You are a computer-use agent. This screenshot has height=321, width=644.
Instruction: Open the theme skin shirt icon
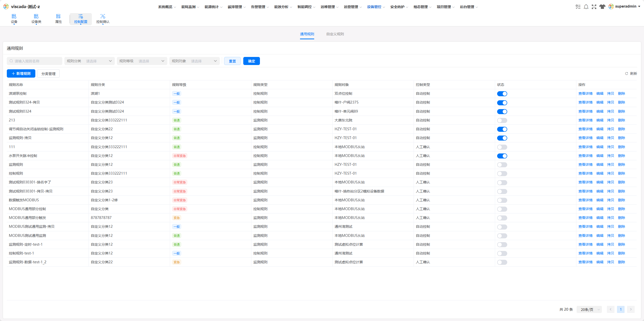coord(602,7)
